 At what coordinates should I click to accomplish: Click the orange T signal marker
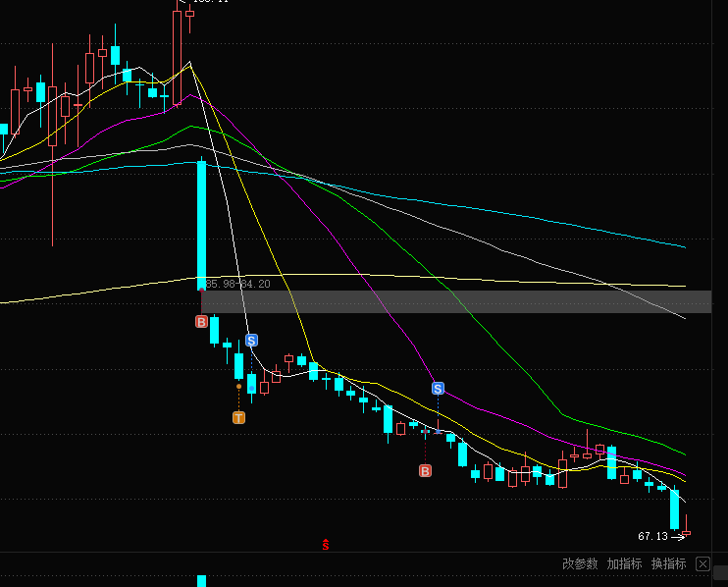(x=238, y=418)
